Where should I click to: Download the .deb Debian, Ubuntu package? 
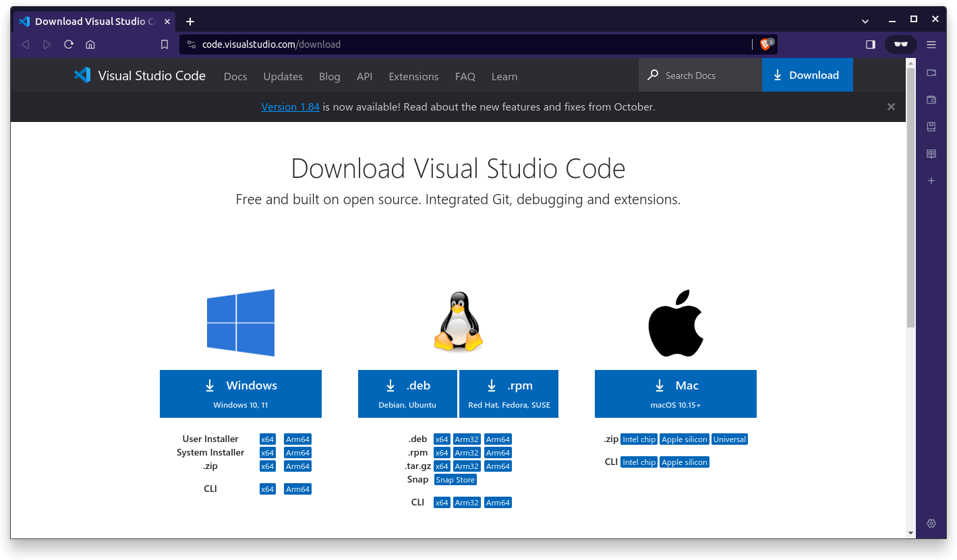(407, 394)
